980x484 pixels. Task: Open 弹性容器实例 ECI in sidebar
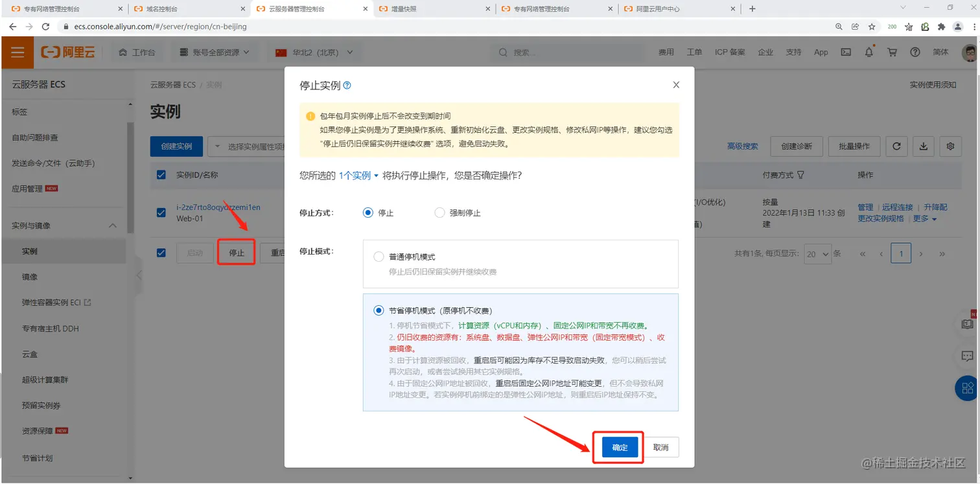[56, 303]
